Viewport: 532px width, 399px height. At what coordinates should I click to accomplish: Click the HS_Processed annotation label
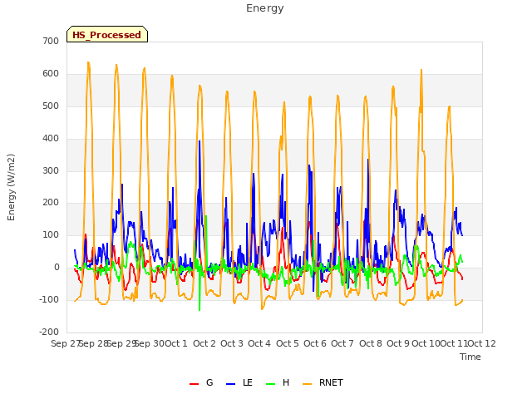(x=107, y=35)
